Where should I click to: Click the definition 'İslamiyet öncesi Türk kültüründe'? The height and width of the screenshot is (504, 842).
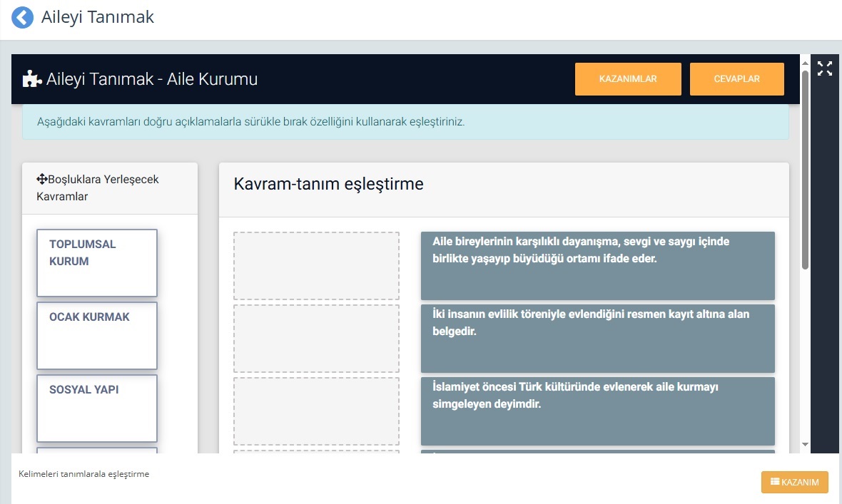point(598,411)
